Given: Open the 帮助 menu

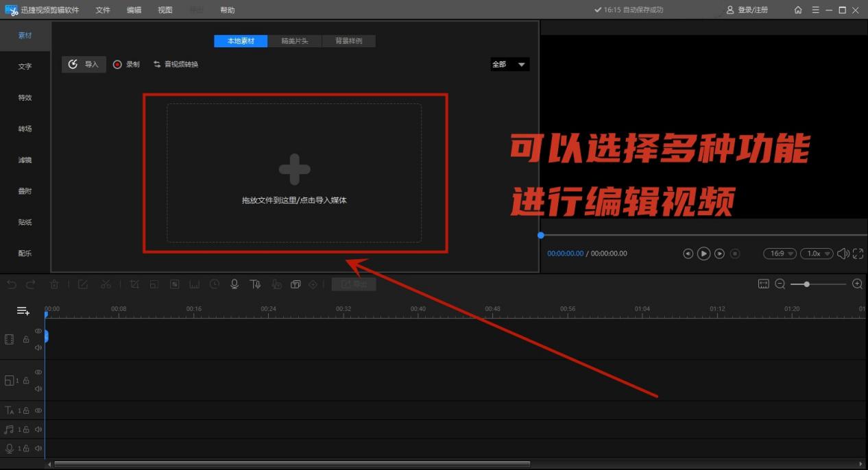Looking at the screenshot, I should [x=227, y=10].
